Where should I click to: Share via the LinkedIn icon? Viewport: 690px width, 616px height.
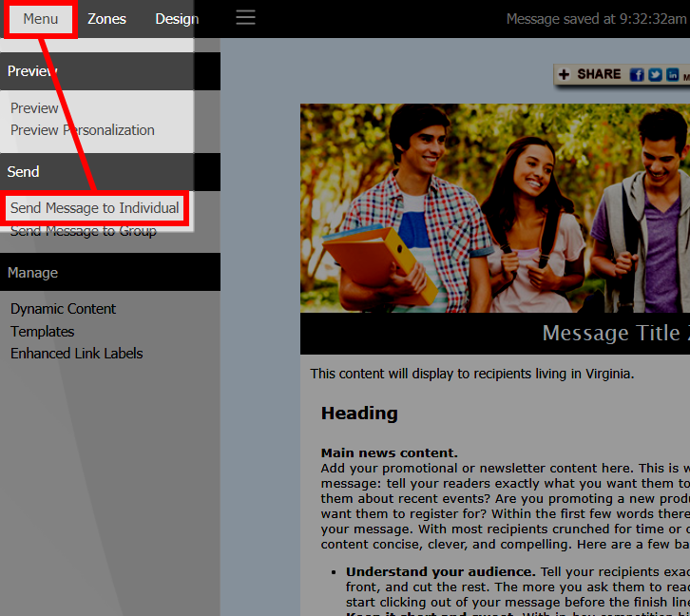coord(672,75)
